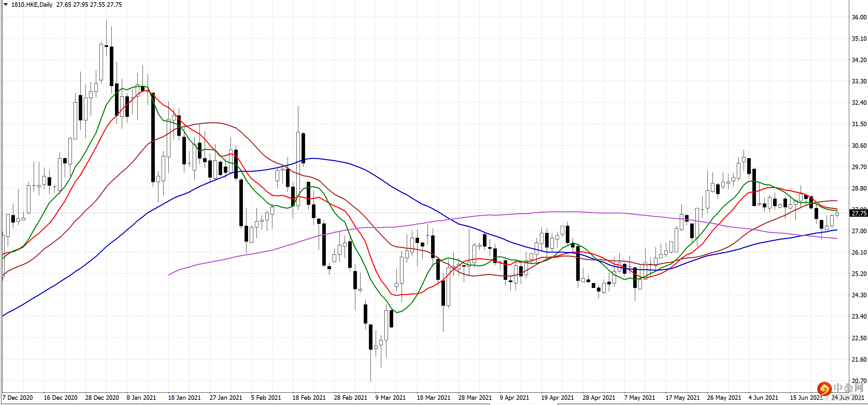
Task: Click the 29.70 price axis label
Action: pyautogui.click(x=859, y=167)
